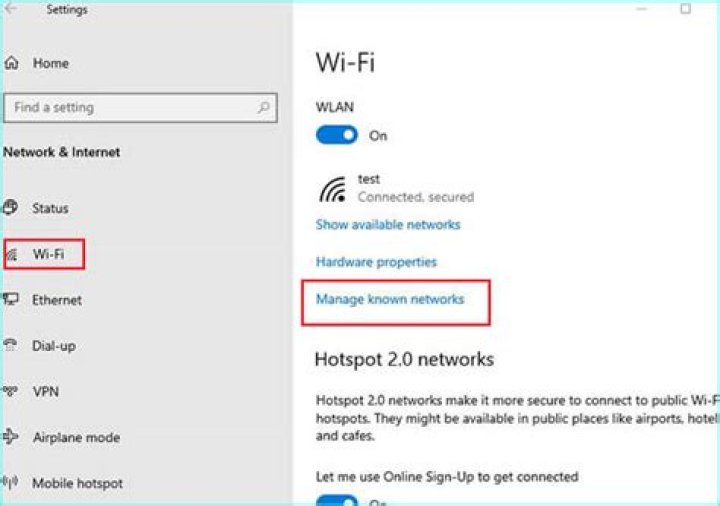This screenshot has height=506, width=720.
Task: Click the Dial-up icon
Action: tap(11, 346)
